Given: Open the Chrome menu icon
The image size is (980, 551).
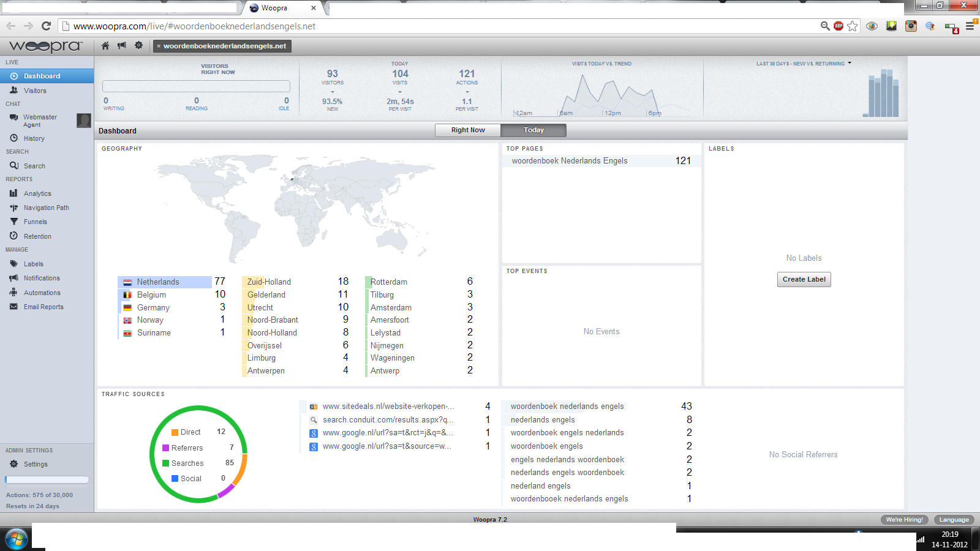Looking at the screenshot, I should click(x=970, y=26).
